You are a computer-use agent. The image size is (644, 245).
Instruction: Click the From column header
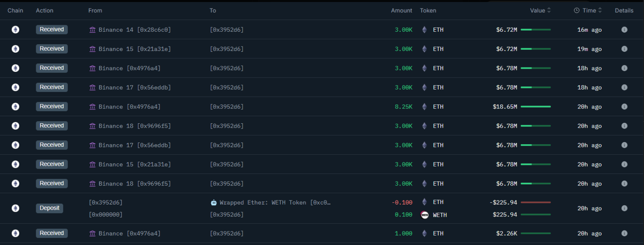point(95,10)
